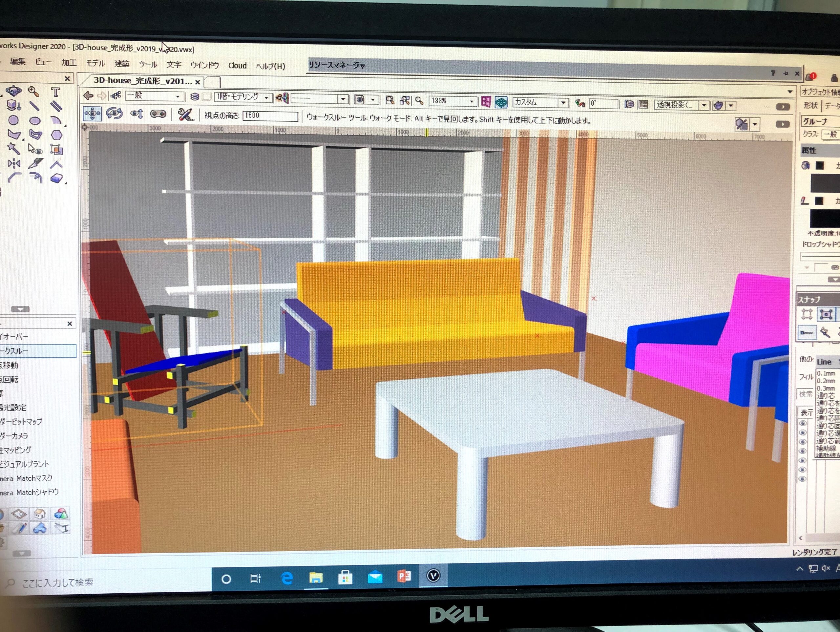Select the Eraser clip tool

(56, 178)
